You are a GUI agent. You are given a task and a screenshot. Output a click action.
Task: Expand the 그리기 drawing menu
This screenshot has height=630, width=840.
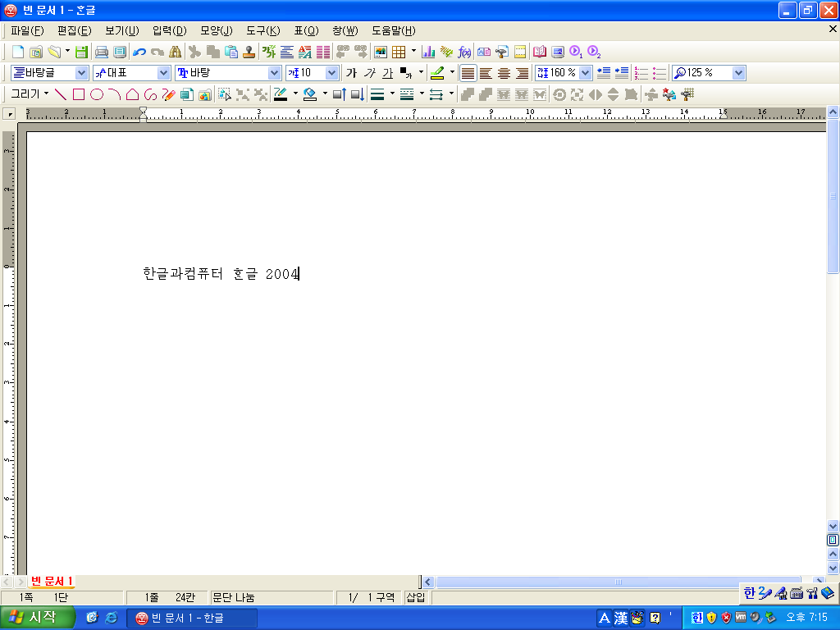click(x=30, y=94)
